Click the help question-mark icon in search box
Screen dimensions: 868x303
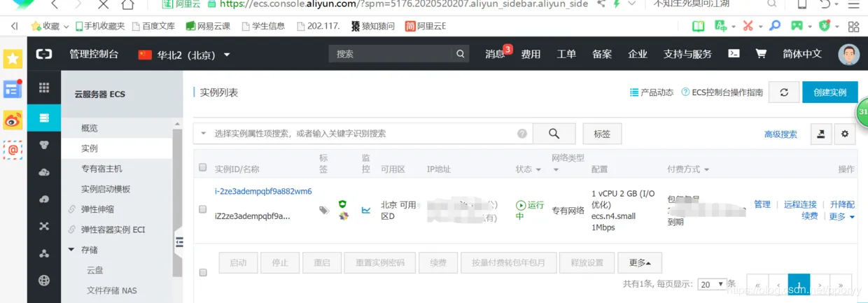(522, 134)
